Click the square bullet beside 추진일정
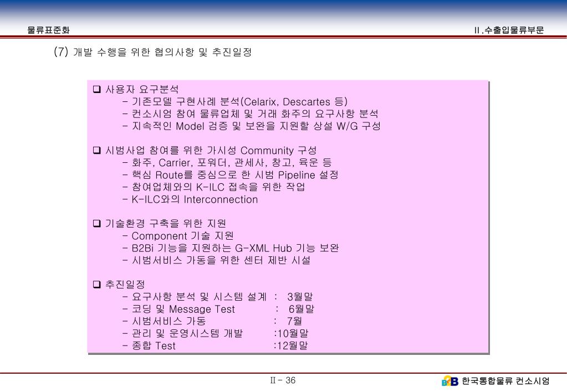The height and width of the screenshot is (392, 567). tap(96, 285)
